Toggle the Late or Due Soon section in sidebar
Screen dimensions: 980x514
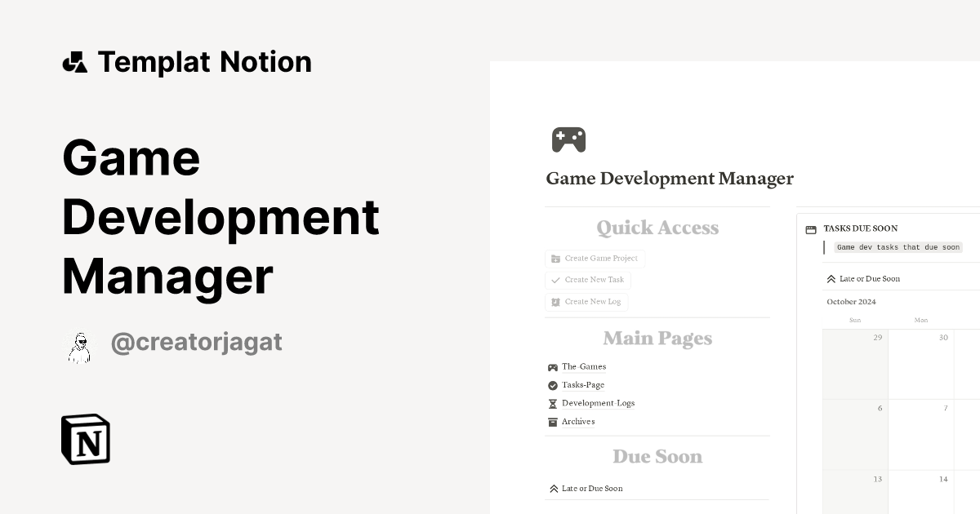click(x=552, y=488)
